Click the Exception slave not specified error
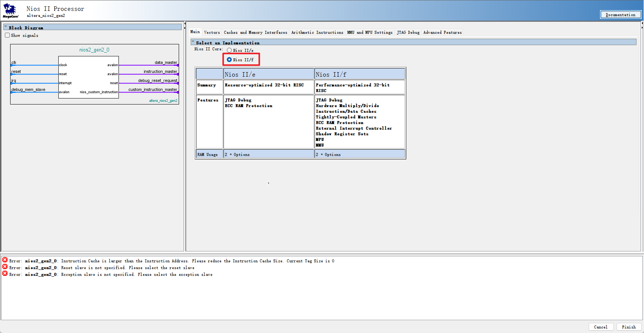This screenshot has width=644, height=333. pyautogui.click(x=111, y=274)
